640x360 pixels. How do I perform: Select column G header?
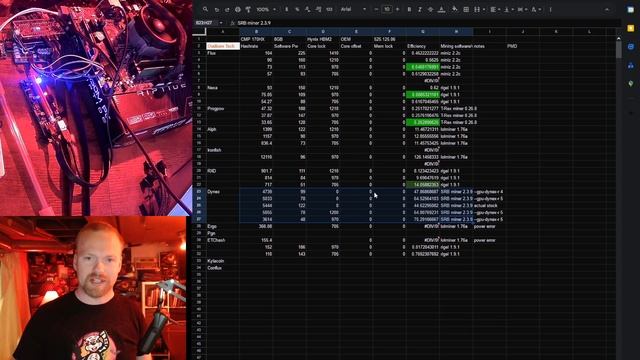(x=423, y=31)
